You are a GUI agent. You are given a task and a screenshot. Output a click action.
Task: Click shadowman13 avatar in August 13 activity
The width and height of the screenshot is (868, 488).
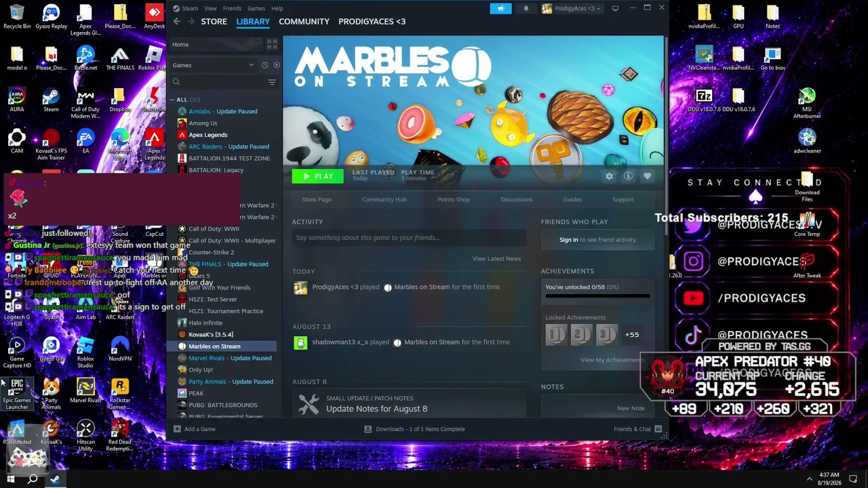point(300,342)
